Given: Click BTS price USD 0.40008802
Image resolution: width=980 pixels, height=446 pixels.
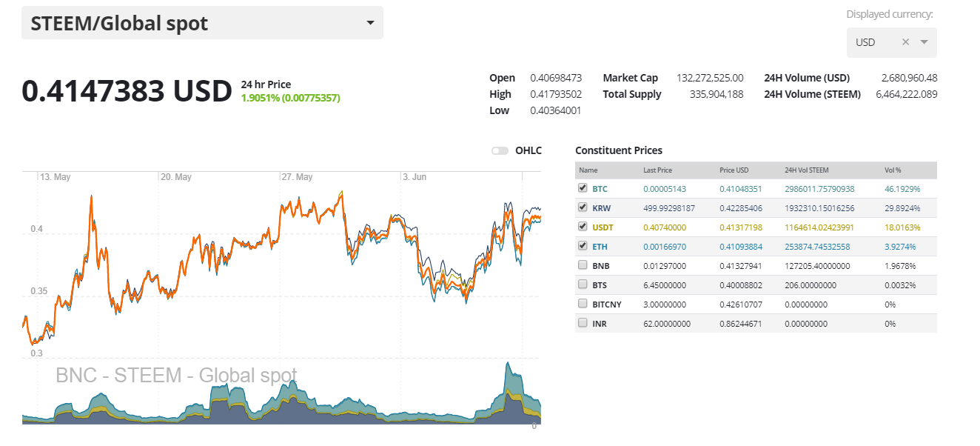Looking at the screenshot, I should pyautogui.click(x=741, y=284).
